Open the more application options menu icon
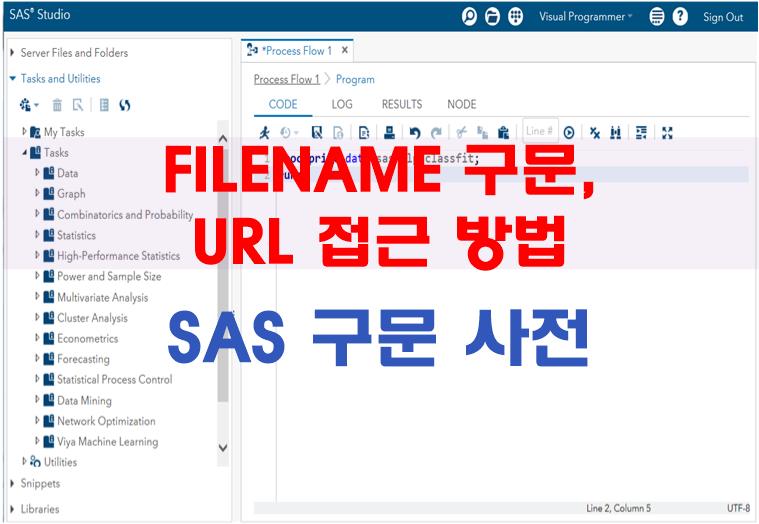Viewport: 759px width, 524px height. click(x=657, y=17)
